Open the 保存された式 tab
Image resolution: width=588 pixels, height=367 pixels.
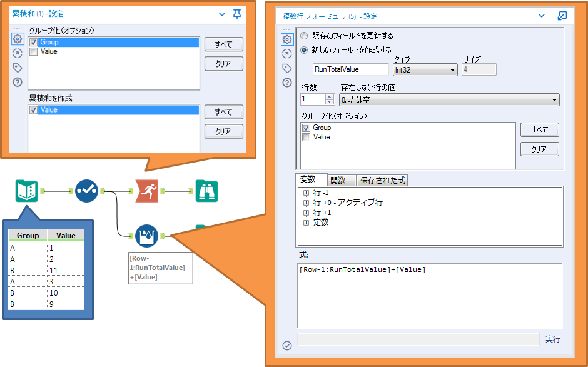click(x=382, y=180)
